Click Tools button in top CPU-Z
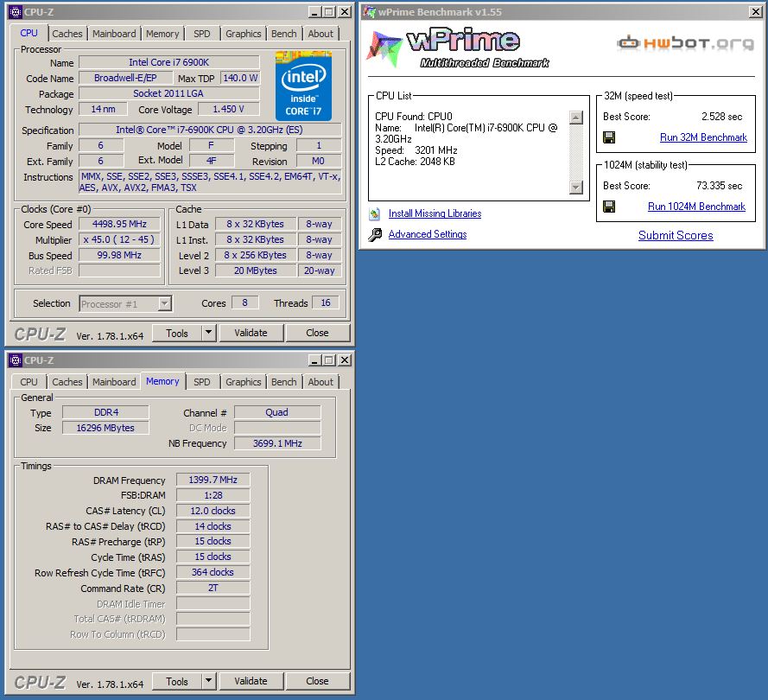The width and height of the screenshot is (768, 700). point(177,333)
